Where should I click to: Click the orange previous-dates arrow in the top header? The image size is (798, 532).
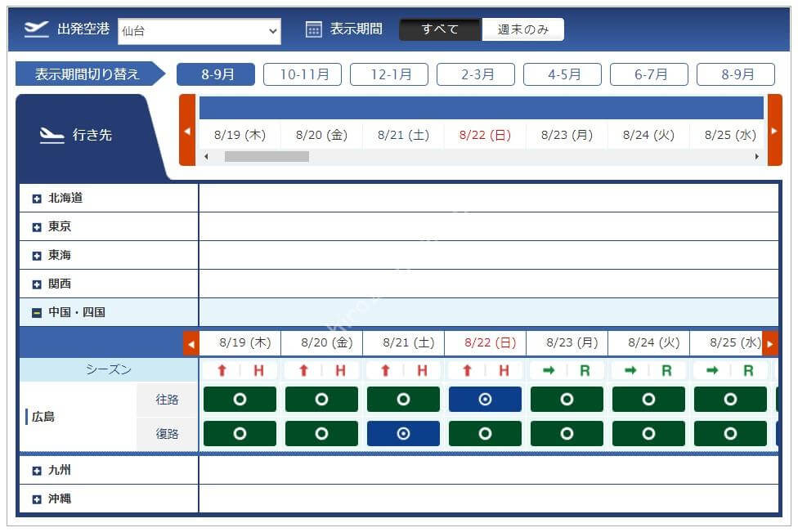click(x=187, y=130)
